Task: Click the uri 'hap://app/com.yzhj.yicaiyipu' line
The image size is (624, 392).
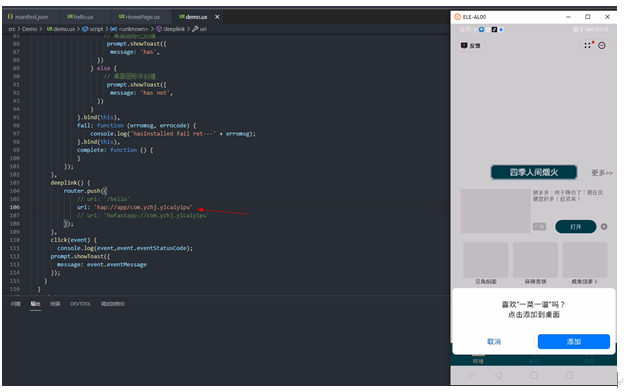Action: (x=135, y=207)
